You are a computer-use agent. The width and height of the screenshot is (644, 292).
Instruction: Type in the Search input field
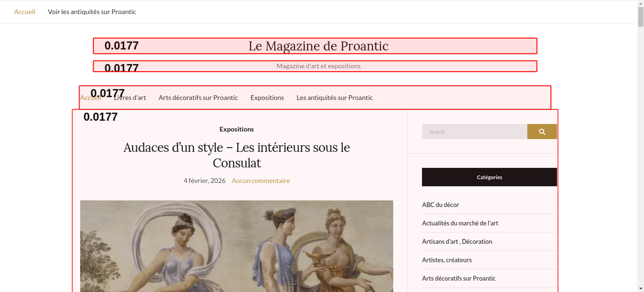(474, 132)
